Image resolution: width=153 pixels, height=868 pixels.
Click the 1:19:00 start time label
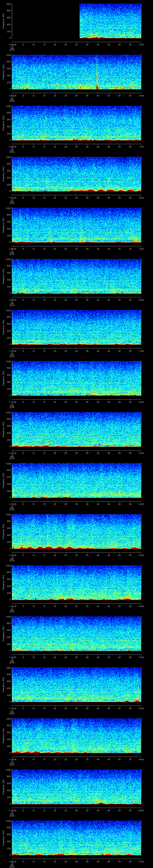[12, 810]
